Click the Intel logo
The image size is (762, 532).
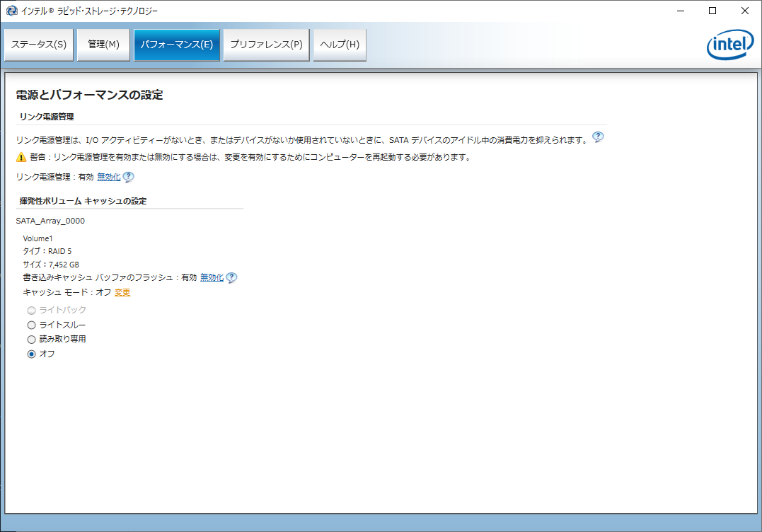(730, 46)
